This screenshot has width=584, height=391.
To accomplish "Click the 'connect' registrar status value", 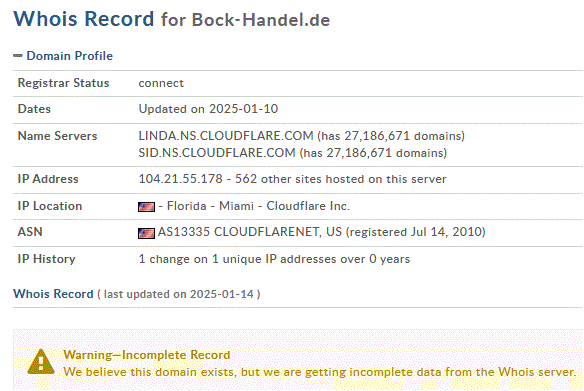I will click(x=161, y=83).
